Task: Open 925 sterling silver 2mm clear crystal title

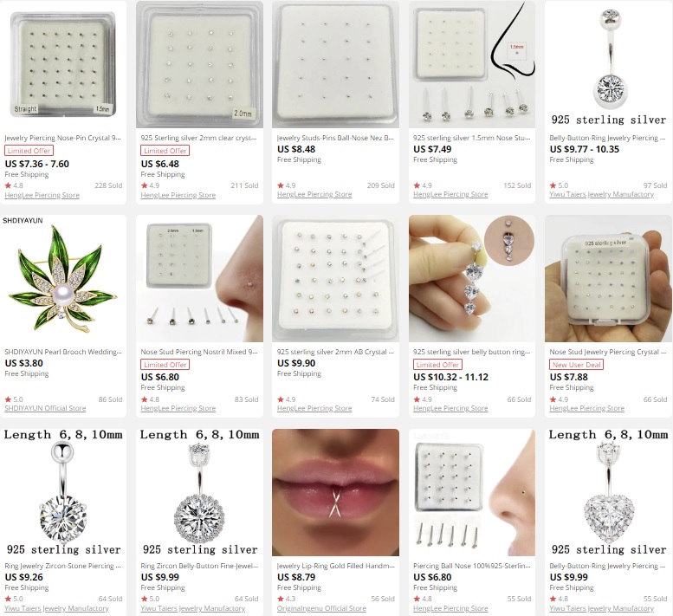Action: [198, 138]
